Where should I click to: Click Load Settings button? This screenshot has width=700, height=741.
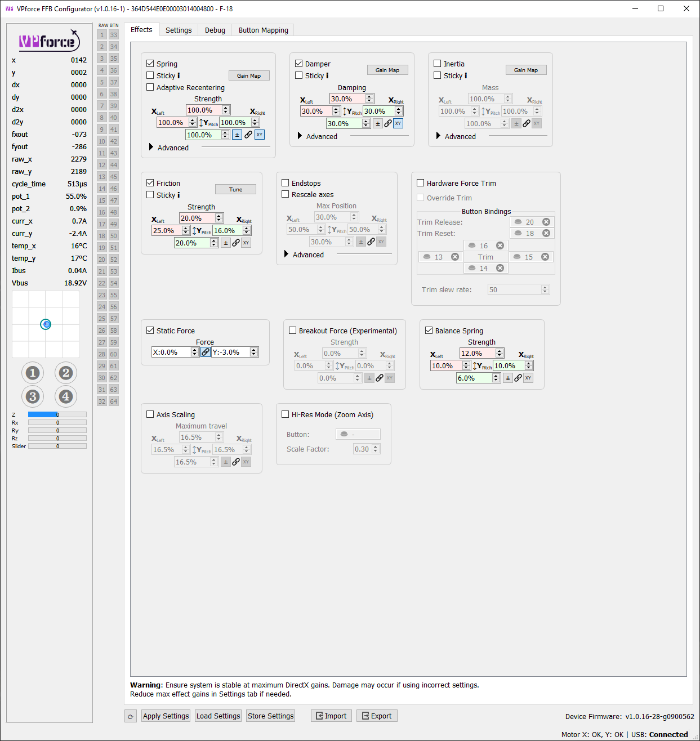pyautogui.click(x=219, y=716)
